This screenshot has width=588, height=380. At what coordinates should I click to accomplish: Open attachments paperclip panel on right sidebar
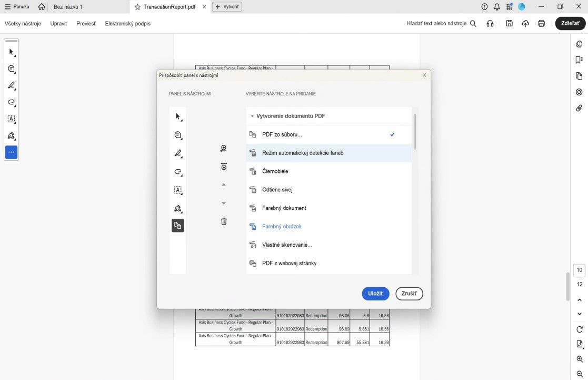coord(579,108)
